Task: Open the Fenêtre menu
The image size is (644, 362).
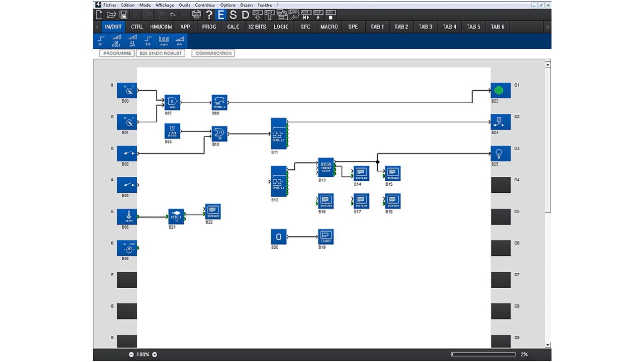Action: coord(264,5)
